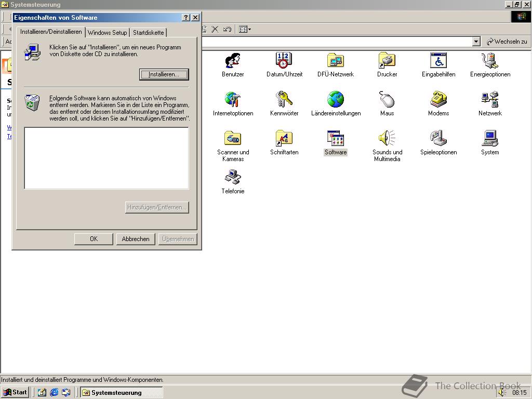Click inside the empty software list box
Image resolution: width=532 pixels, height=399 pixels.
tap(107, 158)
